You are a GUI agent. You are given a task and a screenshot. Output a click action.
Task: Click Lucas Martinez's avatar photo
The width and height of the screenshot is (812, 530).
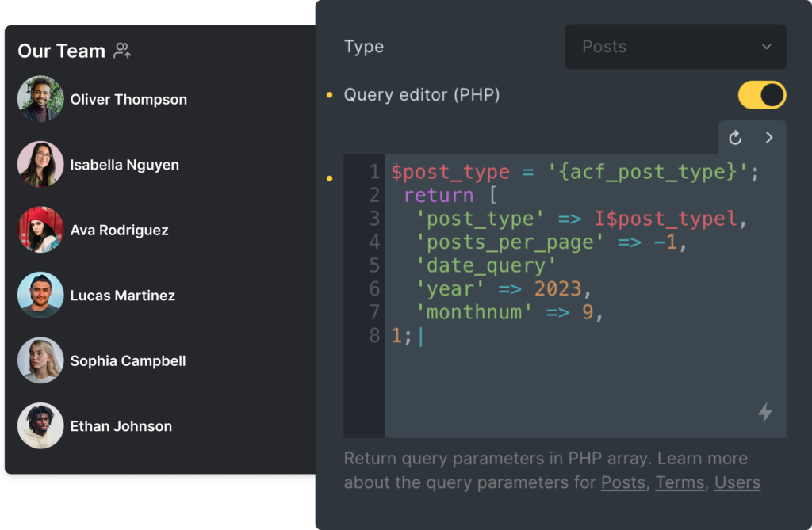40,296
